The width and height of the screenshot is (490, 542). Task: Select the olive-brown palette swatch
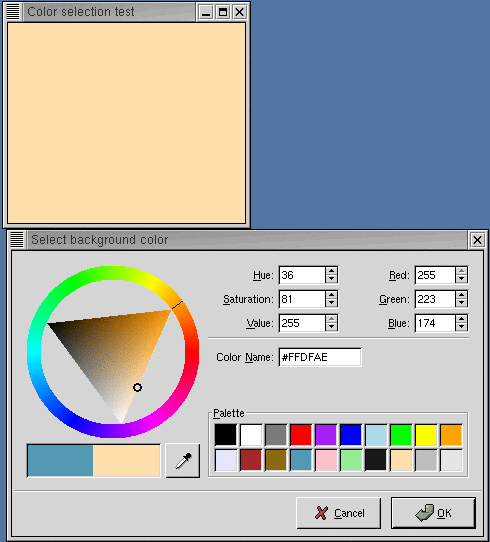276,460
